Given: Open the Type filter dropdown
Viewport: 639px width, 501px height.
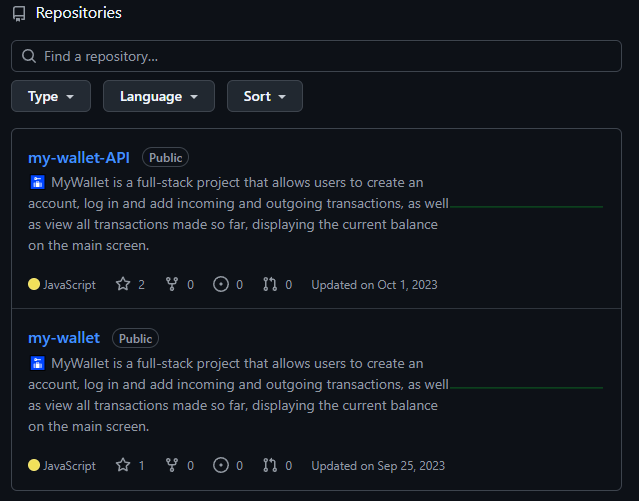Looking at the screenshot, I should [x=51, y=96].
